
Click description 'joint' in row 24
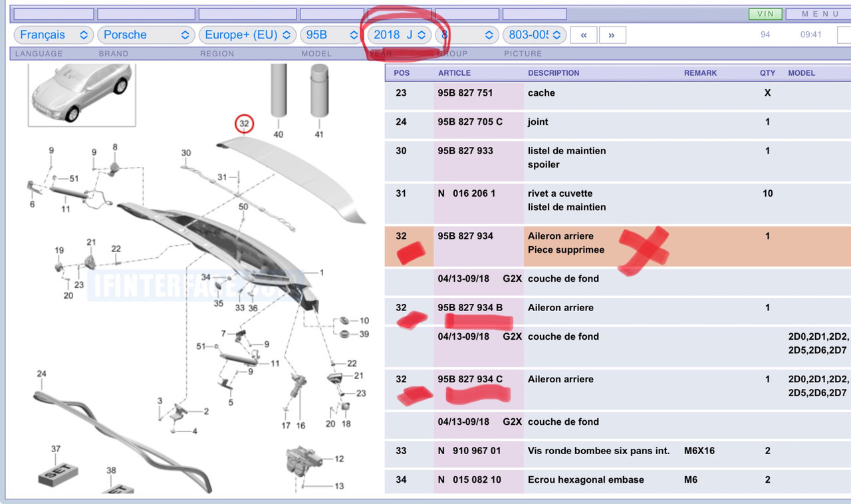[x=538, y=122]
